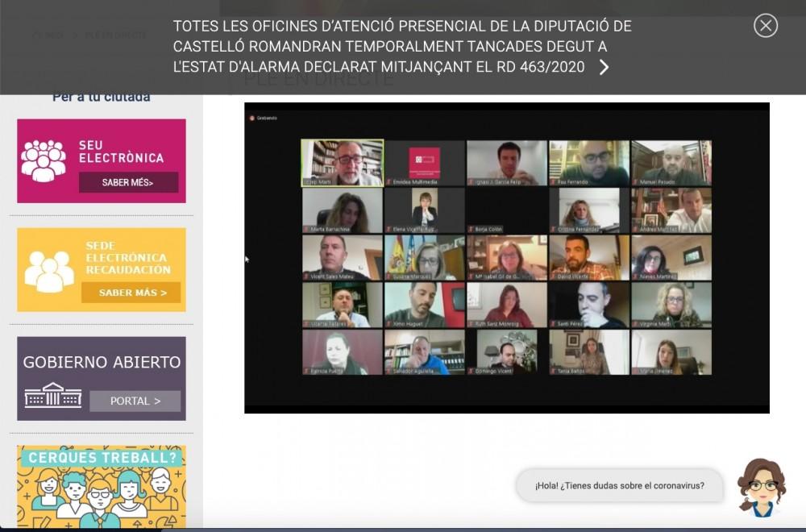Click the chatbot assistant avatar icon
This screenshot has height=532, width=806.
tap(759, 487)
